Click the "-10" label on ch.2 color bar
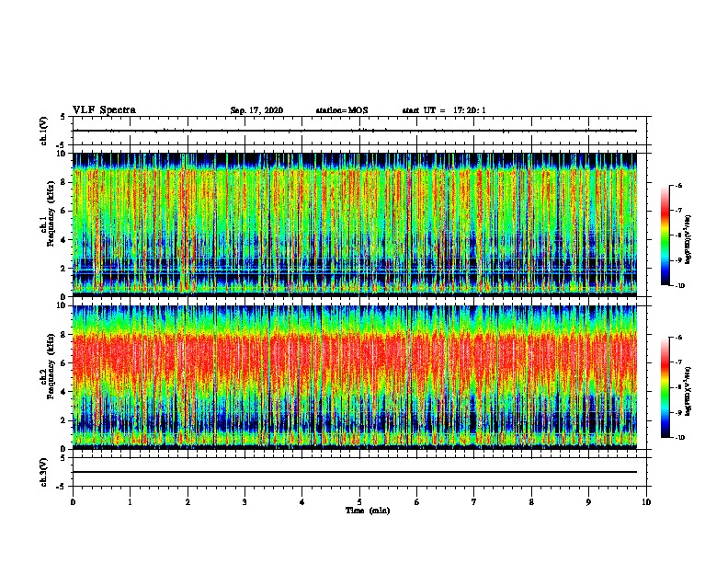The height and width of the screenshot is (563, 728). coord(680,437)
